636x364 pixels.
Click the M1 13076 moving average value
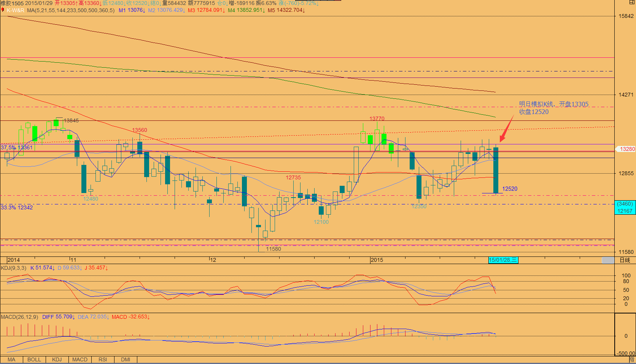tap(132, 10)
